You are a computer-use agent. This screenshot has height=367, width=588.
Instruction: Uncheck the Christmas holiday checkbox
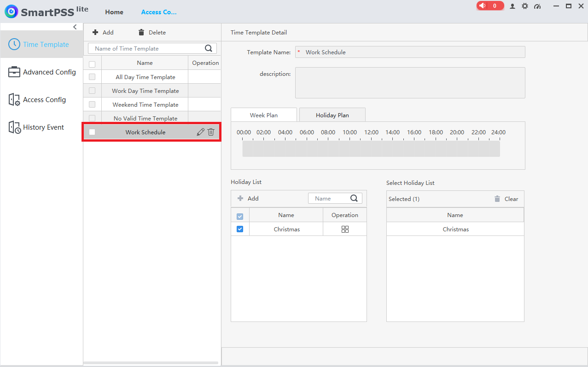pos(240,229)
